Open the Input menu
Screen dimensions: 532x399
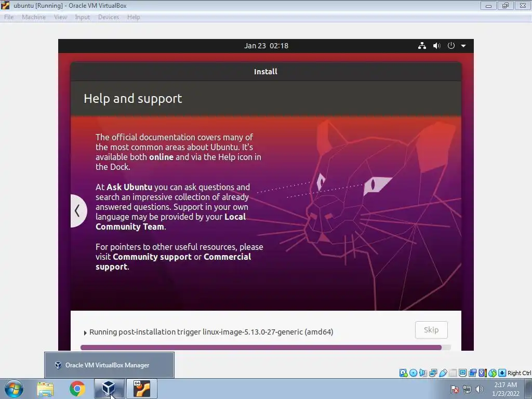[x=83, y=17]
